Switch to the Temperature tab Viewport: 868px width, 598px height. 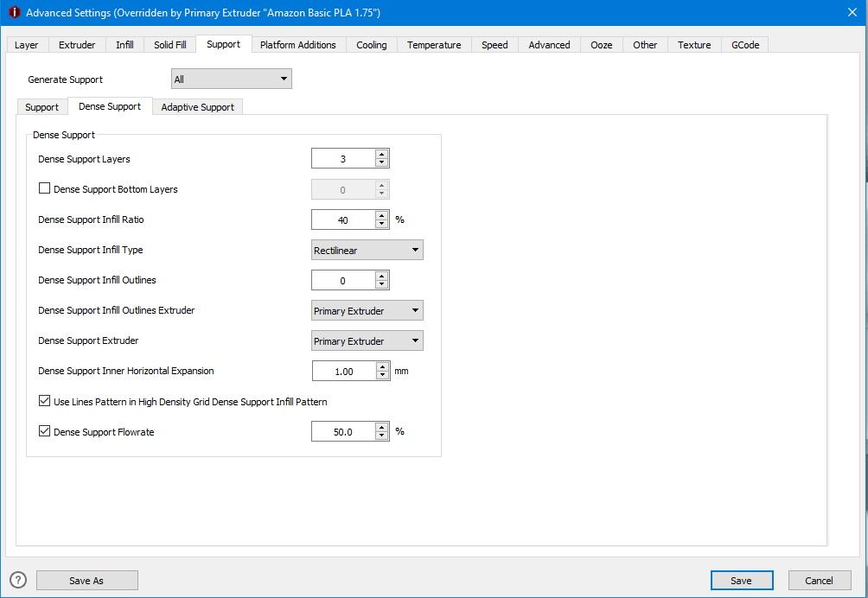[x=434, y=45]
